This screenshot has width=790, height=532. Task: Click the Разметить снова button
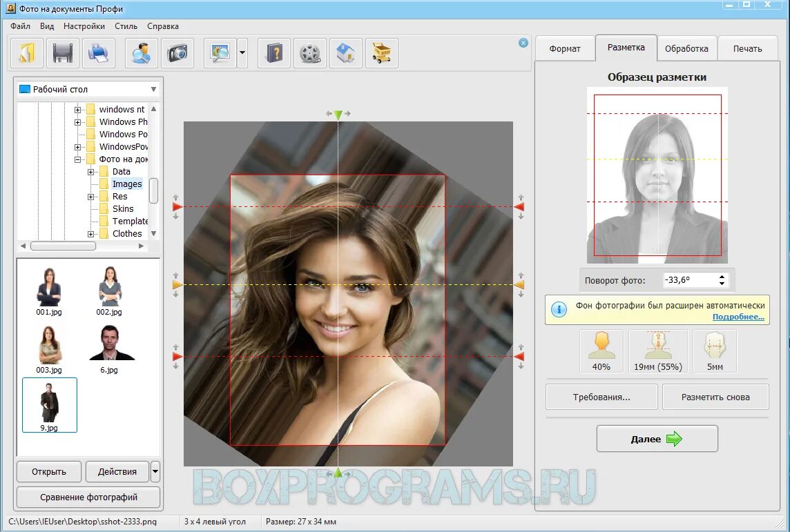[x=715, y=397]
